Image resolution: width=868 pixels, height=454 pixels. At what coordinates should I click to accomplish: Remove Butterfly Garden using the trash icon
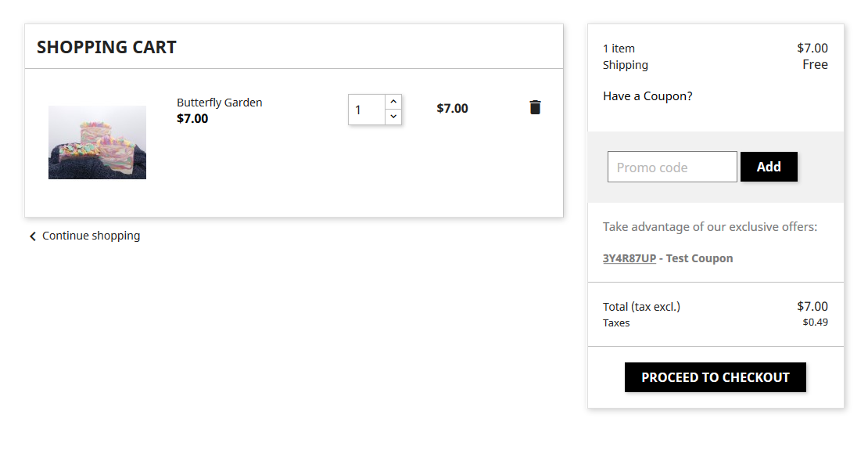535,108
